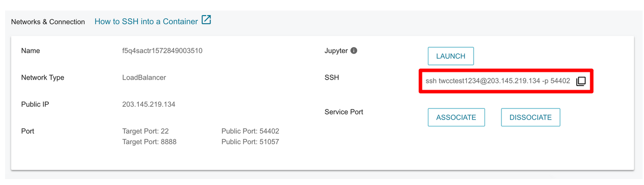Click the Jupyter label
The height and width of the screenshot is (185, 644).
[x=336, y=51]
